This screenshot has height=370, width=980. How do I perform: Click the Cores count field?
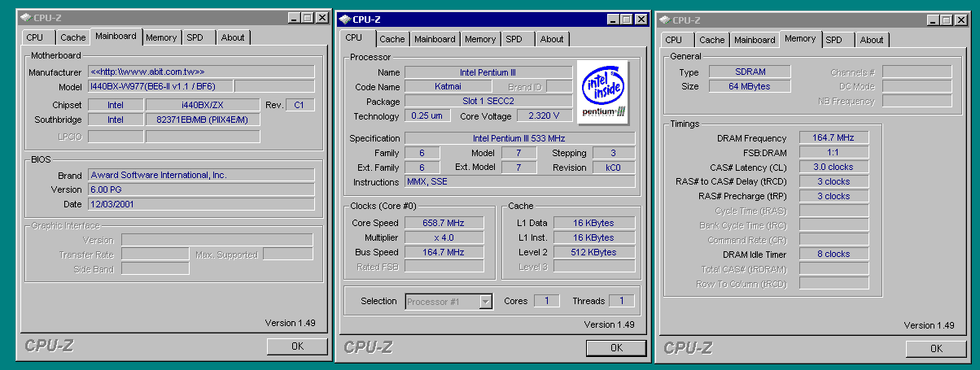(546, 301)
